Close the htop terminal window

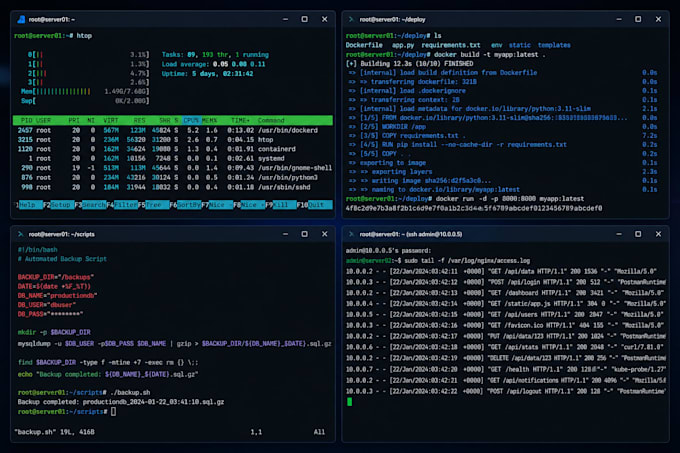(x=324, y=20)
